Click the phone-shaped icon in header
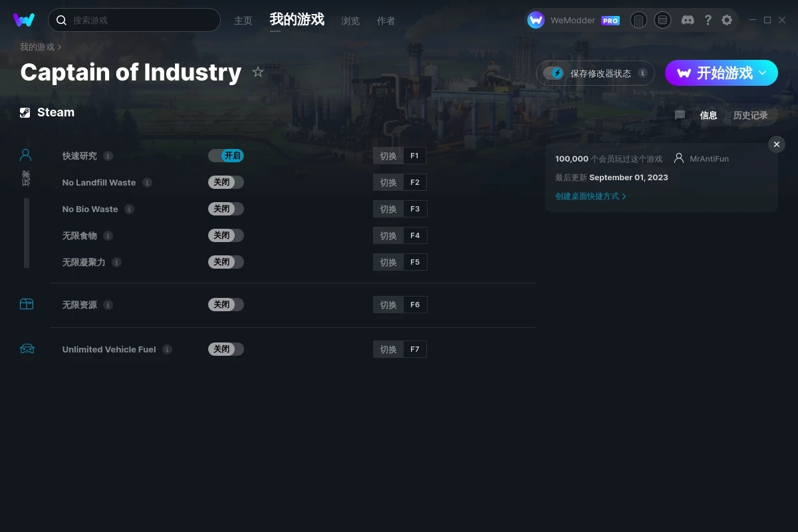 point(638,20)
